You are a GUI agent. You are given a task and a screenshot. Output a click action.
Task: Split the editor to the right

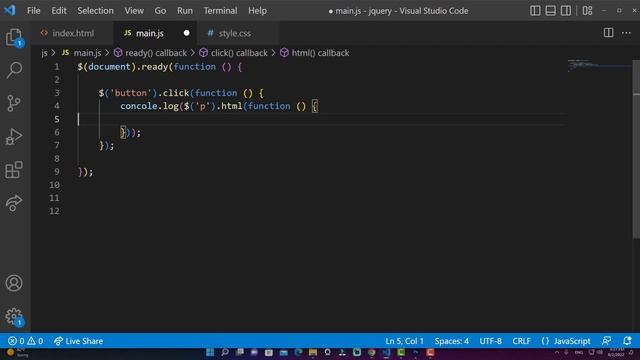pos(608,33)
